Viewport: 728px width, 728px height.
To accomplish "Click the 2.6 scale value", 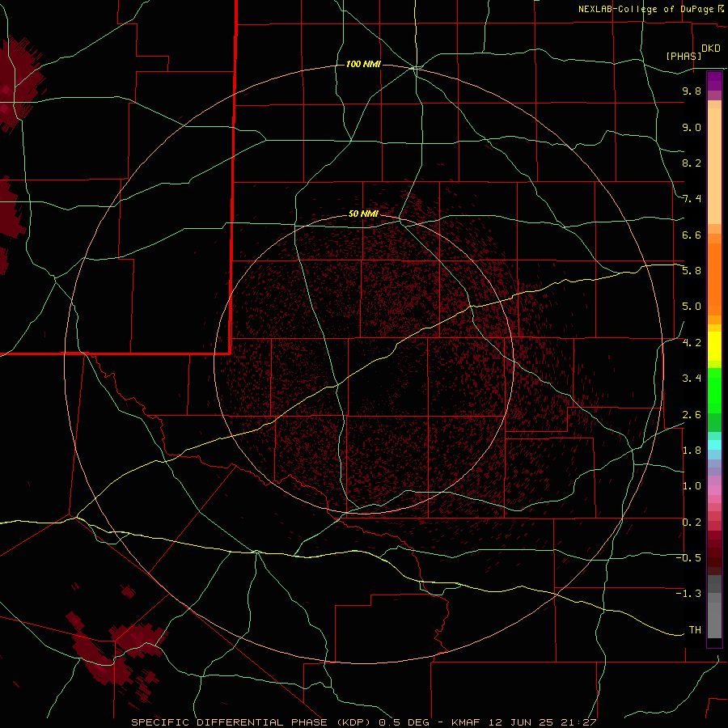I will pyautogui.click(x=692, y=415).
